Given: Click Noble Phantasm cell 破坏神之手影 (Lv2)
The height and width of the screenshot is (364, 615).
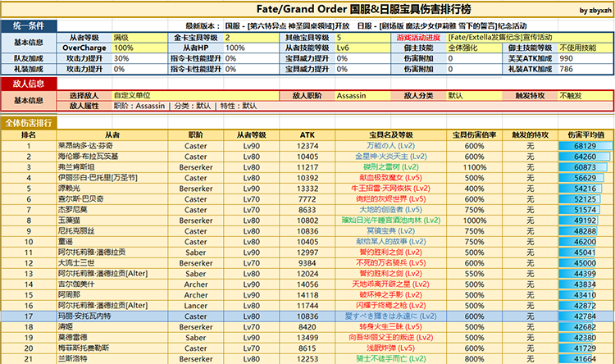Looking at the screenshot, I should [x=390, y=294].
